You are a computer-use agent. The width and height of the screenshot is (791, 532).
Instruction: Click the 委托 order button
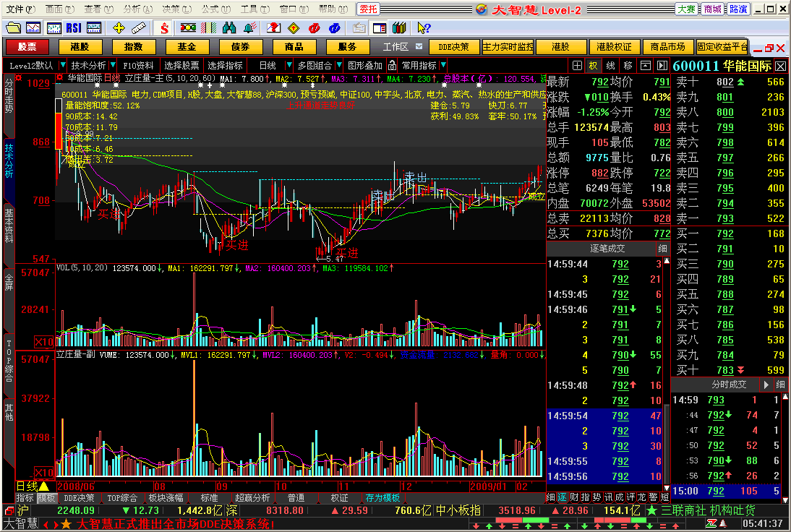[368, 9]
